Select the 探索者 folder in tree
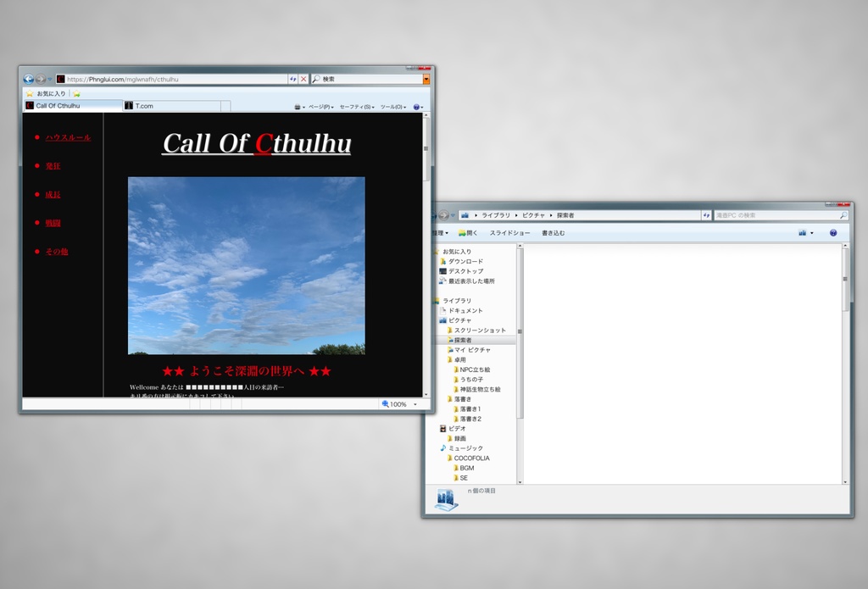868x589 pixels. (459, 341)
